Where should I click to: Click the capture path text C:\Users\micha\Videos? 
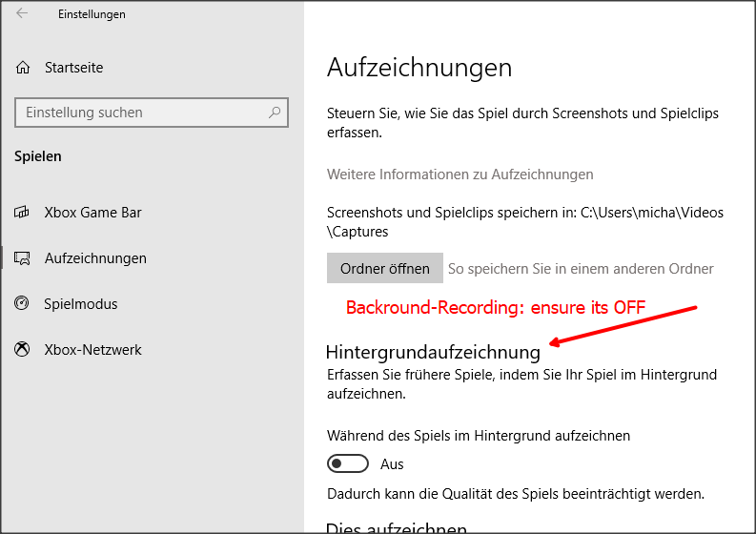652,213
